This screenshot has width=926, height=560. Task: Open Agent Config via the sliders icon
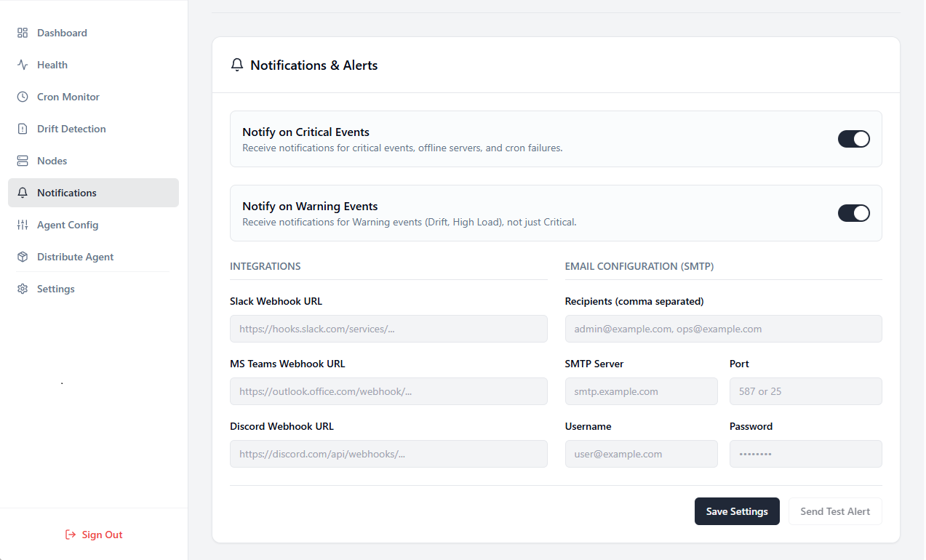(23, 224)
